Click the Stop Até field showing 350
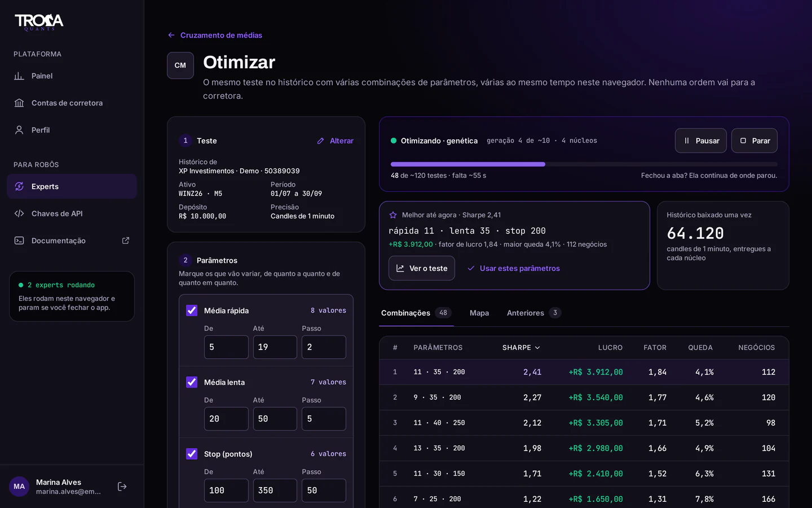 coord(275,491)
